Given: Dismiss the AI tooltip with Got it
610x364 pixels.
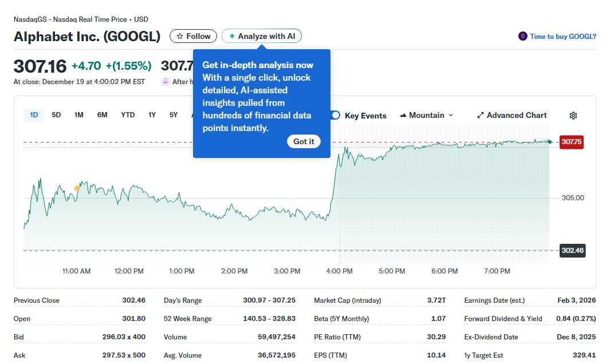Looking at the screenshot, I should [304, 141].
